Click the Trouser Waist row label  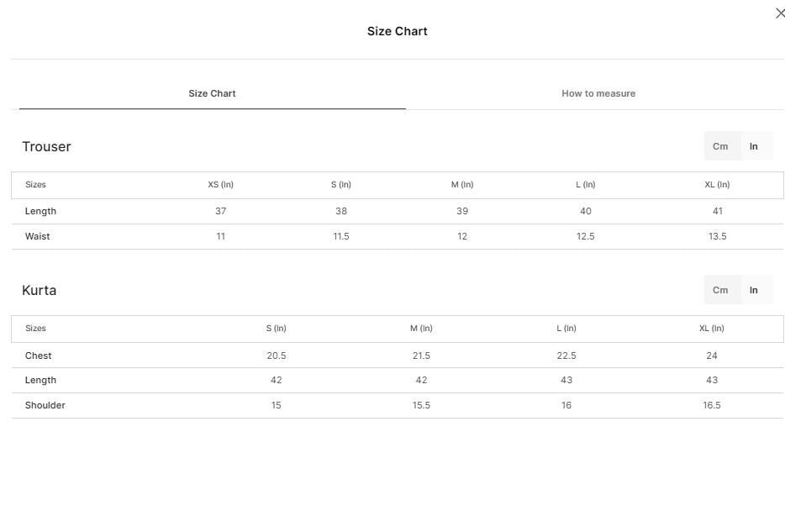click(x=38, y=236)
